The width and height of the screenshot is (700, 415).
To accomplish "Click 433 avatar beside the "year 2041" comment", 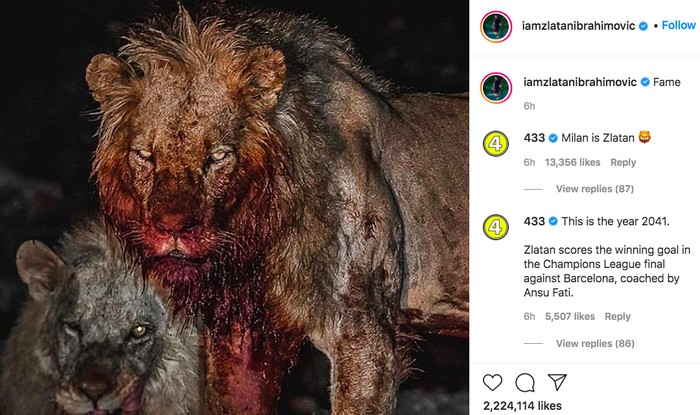I will (x=497, y=226).
